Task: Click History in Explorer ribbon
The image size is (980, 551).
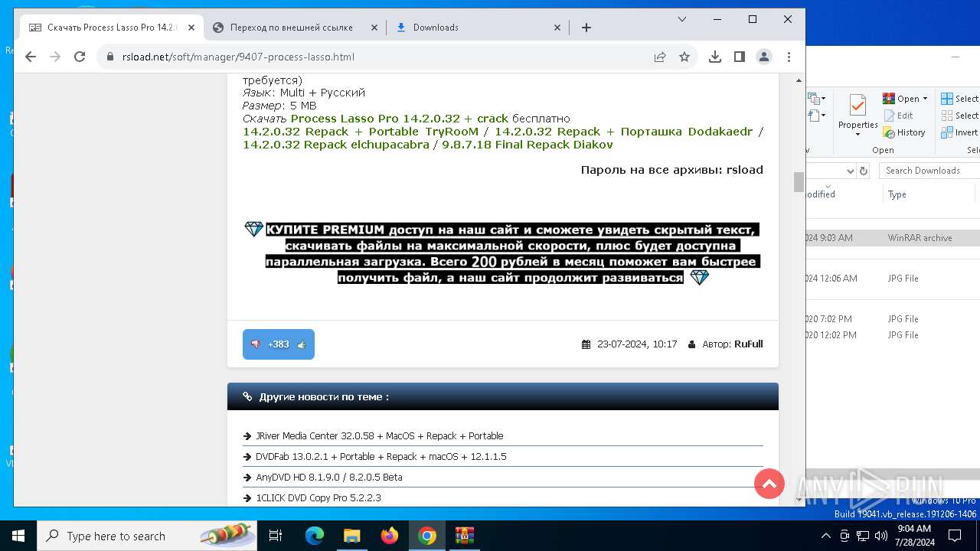Action: coord(904,132)
